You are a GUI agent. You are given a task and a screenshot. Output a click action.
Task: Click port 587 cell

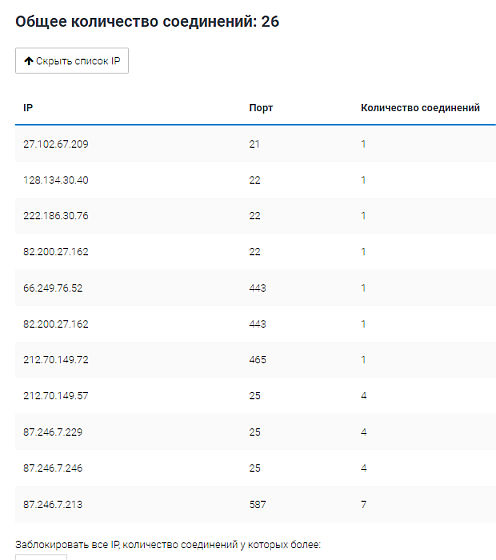[x=257, y=505]
